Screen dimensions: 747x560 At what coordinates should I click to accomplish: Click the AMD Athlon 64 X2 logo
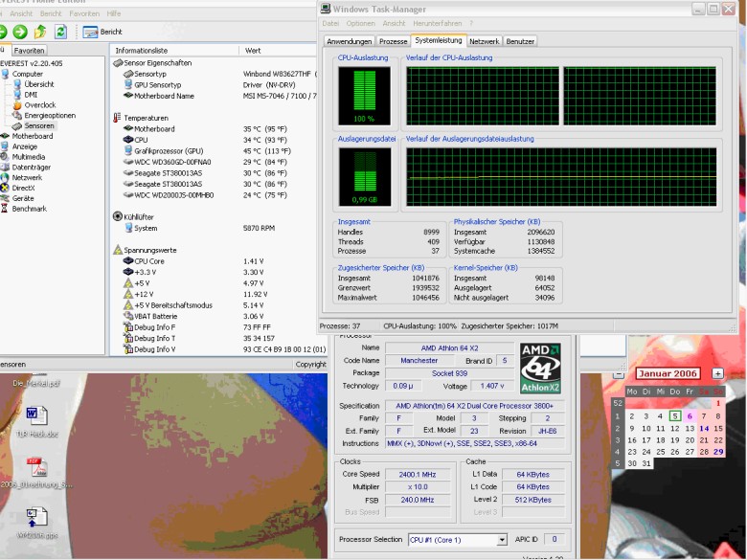(540, 369)
